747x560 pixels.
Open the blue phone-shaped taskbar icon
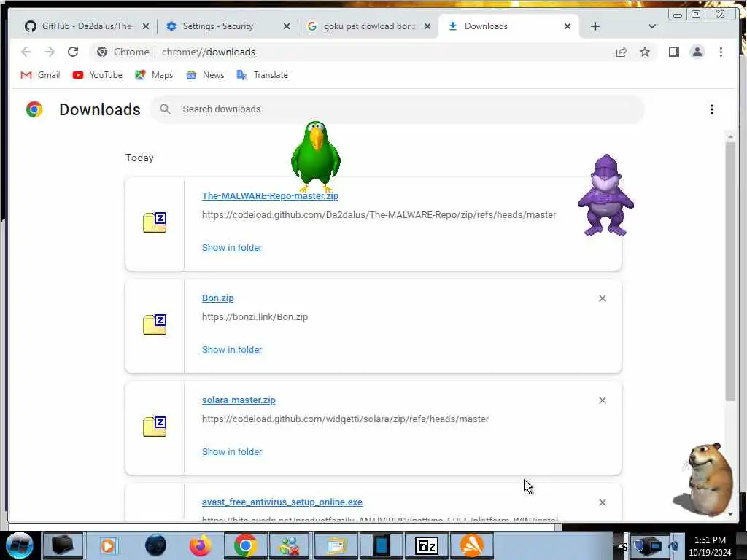point(381,545)
